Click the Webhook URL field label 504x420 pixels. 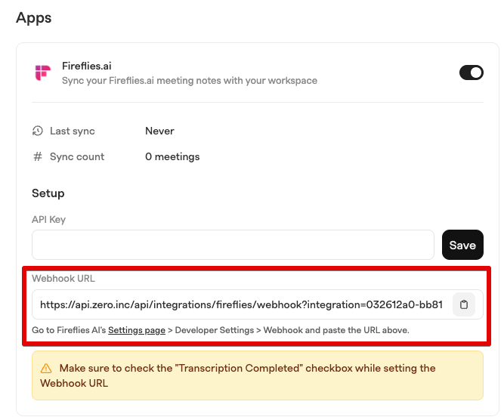(63, 278)
